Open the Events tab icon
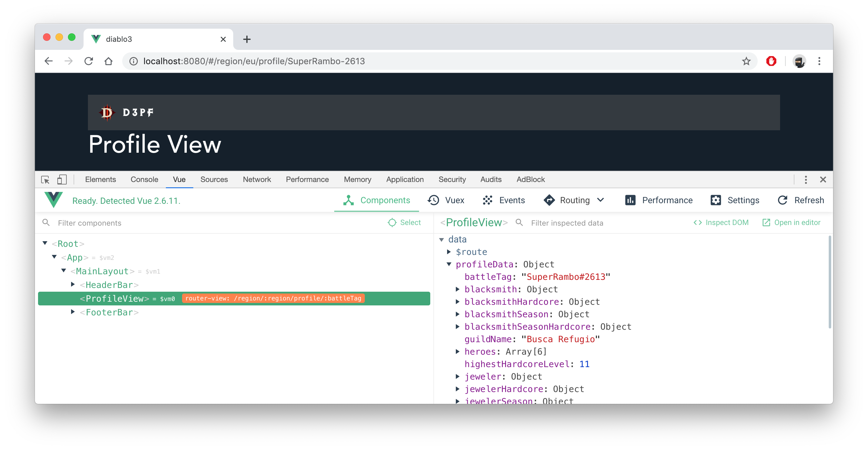The width and height of the screenshot is (868, 450). pyautogui.click(x=488, y=200)
